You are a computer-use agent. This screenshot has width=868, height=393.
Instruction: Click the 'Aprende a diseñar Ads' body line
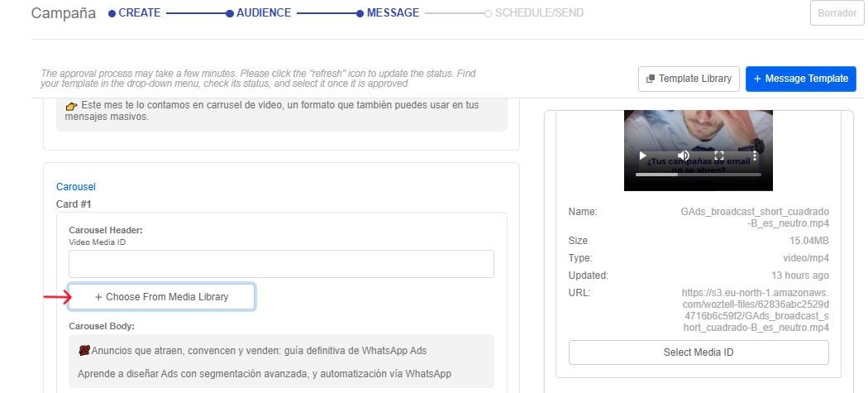tap(264, 374)
